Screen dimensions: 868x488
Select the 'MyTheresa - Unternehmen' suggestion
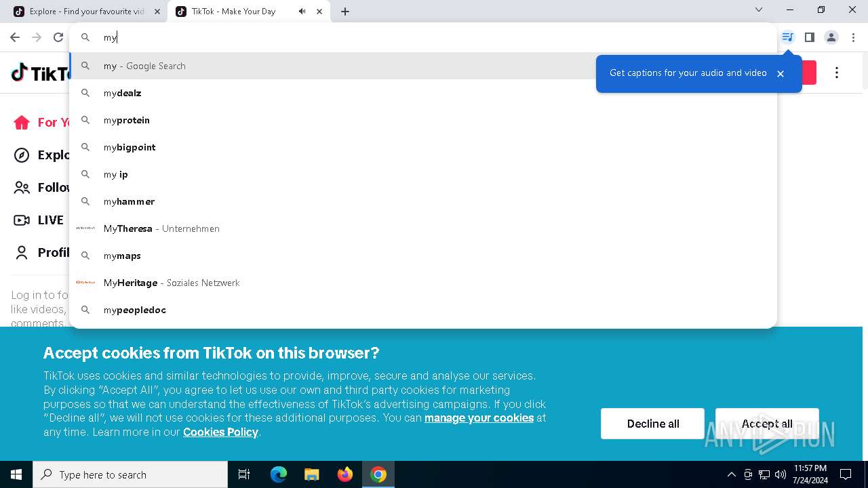tap(423, 228)
